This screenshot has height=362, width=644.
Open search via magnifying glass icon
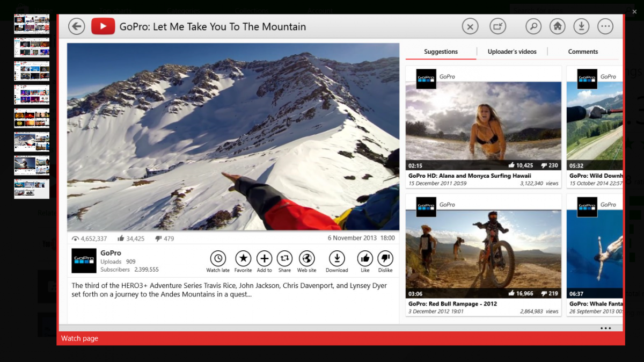click(x=533, y=26)
